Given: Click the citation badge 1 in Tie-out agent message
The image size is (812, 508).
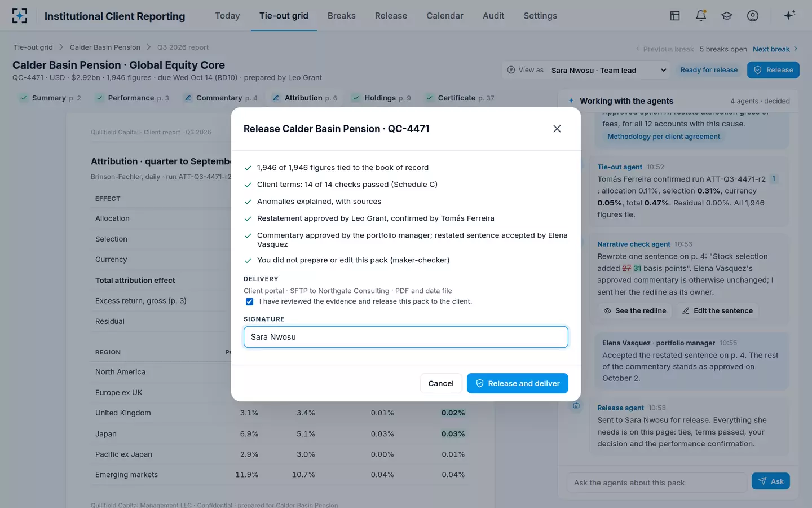Looking at the screenshot, I should (x=774, y=179).
